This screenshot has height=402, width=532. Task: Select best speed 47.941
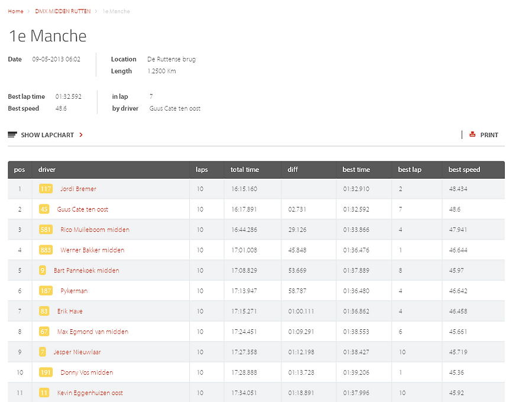click(x=458, y=229)
